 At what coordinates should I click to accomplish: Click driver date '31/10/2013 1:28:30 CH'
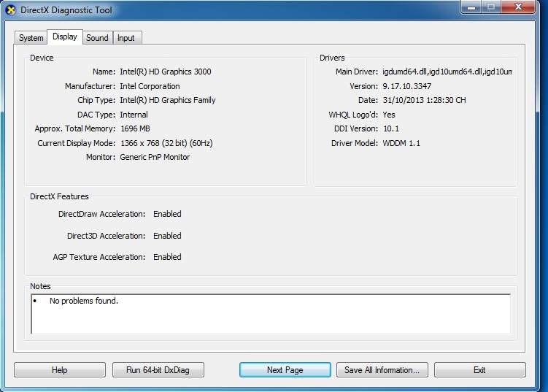coord(424,100)
